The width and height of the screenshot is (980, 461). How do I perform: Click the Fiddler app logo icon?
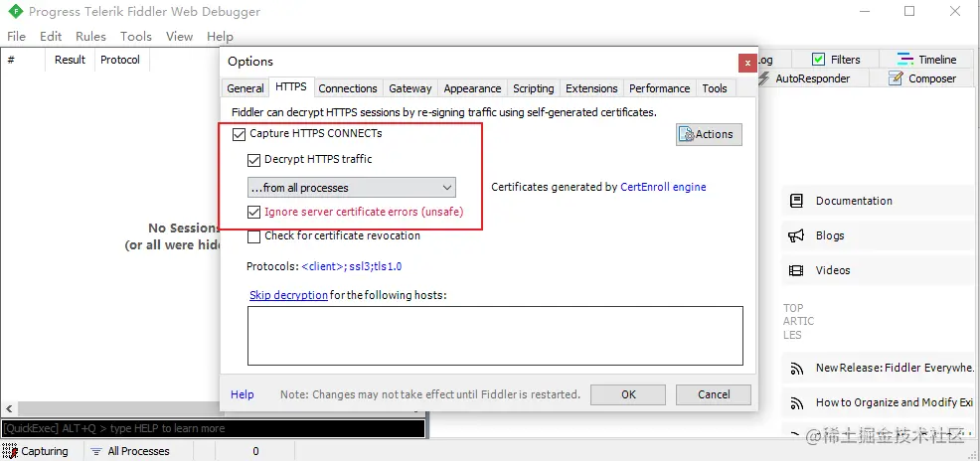point(15,11)
